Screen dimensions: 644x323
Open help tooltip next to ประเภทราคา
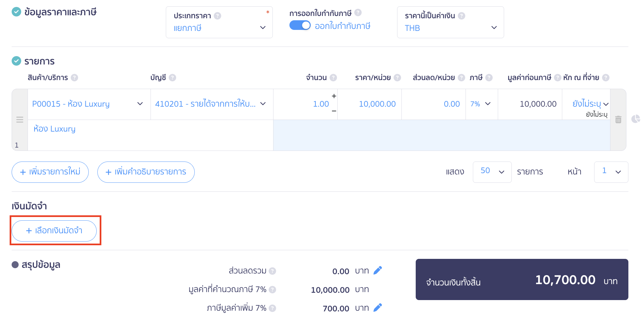217,15
